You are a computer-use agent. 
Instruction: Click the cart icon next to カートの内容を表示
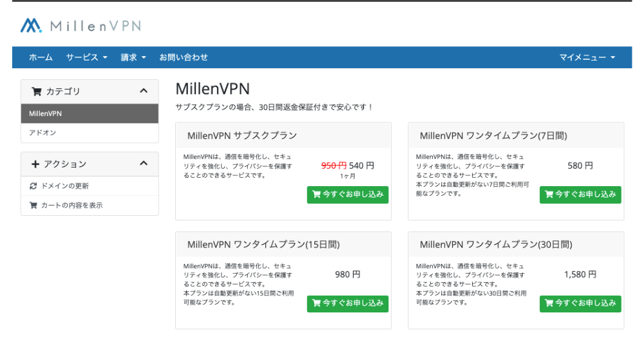33,205
